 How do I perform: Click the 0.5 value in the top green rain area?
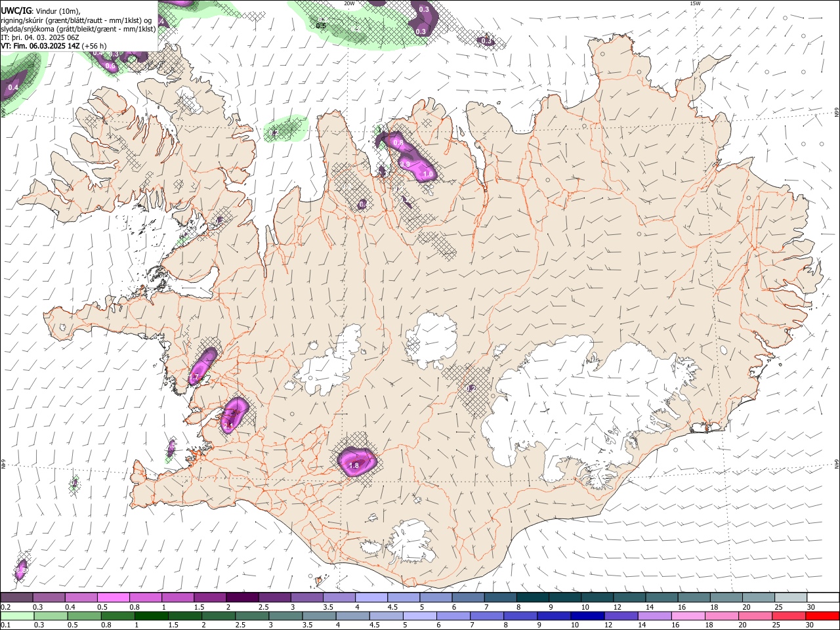[x=321, y=26]
